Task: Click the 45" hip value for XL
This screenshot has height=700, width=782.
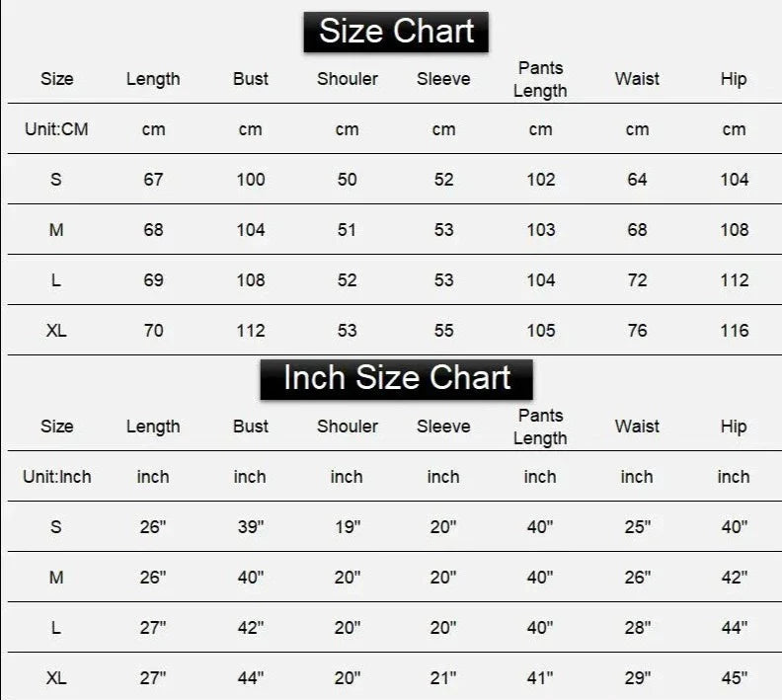Action: click(735, 678)
